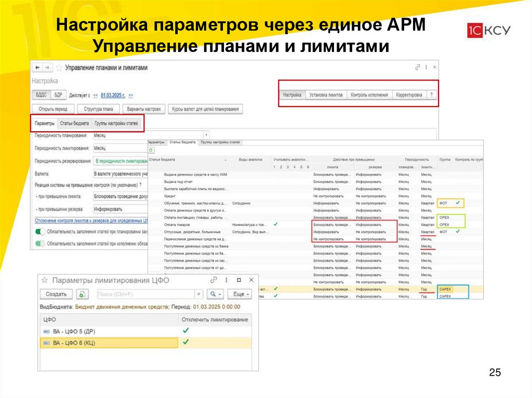The image size is (532, 398).
Task: Add Параметры лимитирования ЦФО to favorites star
Action: coord(45,280)
